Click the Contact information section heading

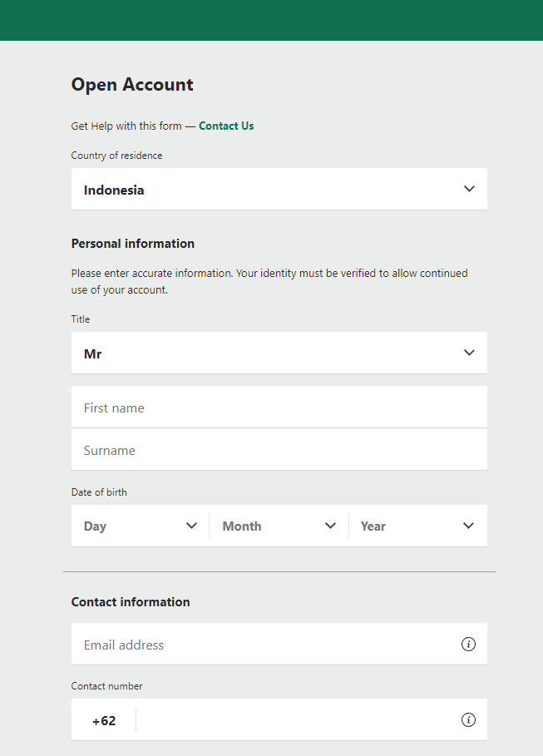point(131,602)
